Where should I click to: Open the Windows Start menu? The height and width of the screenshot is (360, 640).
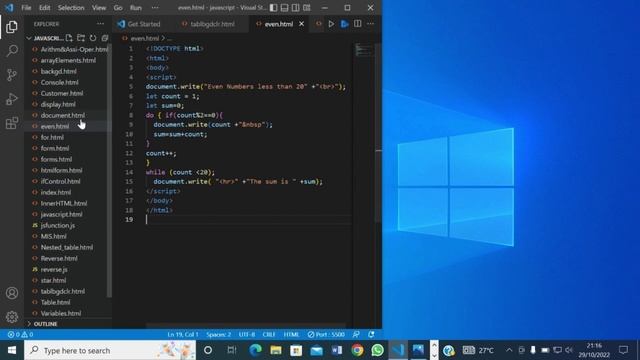[x=12, y=350]
